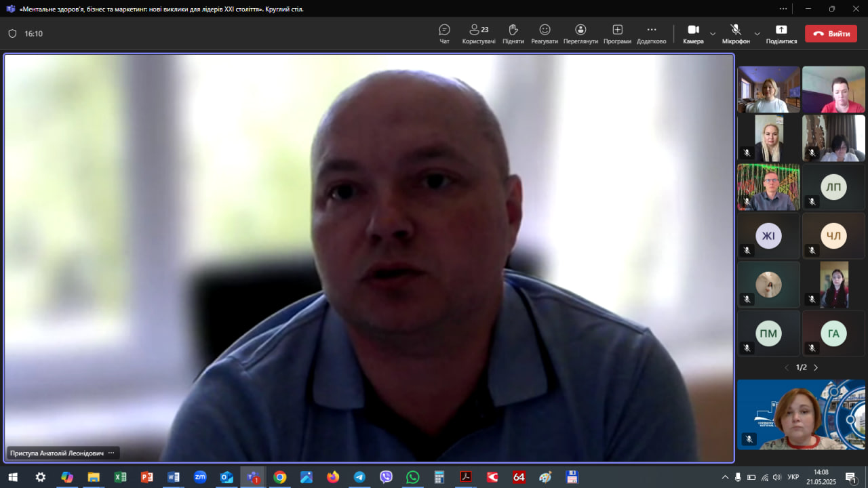This screenshot has height=488, width=868.
Task: Show the participants list (Користувачі)
Action: tap(479, 34)
